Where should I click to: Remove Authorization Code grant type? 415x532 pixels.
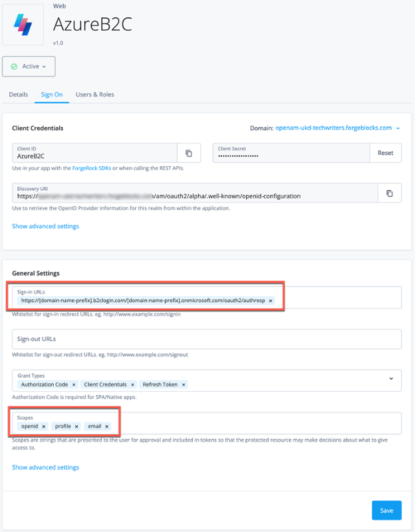[73, 384]
